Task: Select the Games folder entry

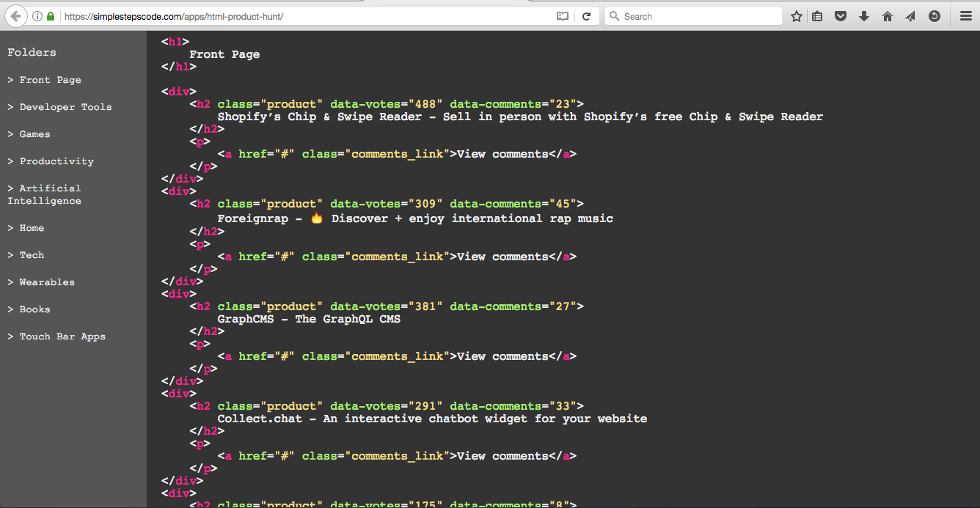Action: click(32, 133)
